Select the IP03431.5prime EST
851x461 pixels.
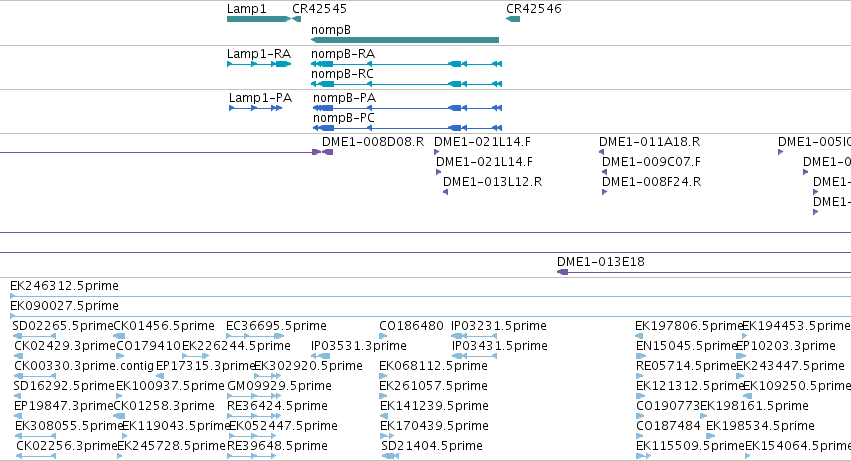(x=474, y=356)
